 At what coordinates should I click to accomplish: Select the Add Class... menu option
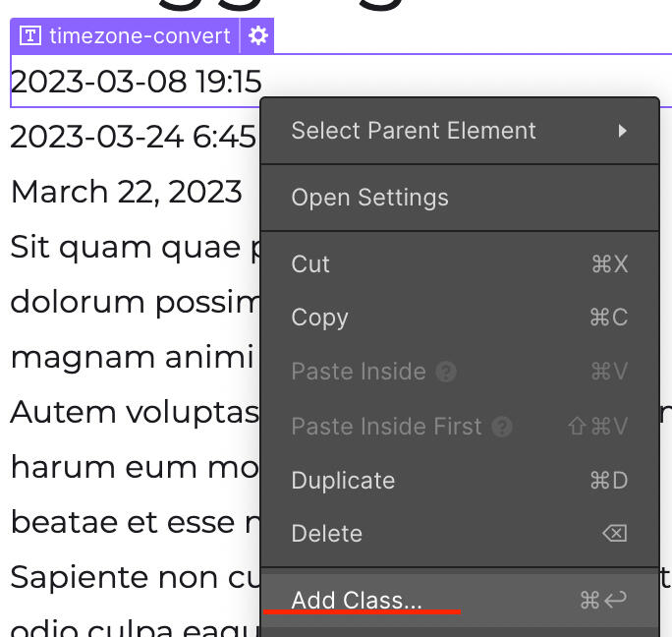click(357, 600)
